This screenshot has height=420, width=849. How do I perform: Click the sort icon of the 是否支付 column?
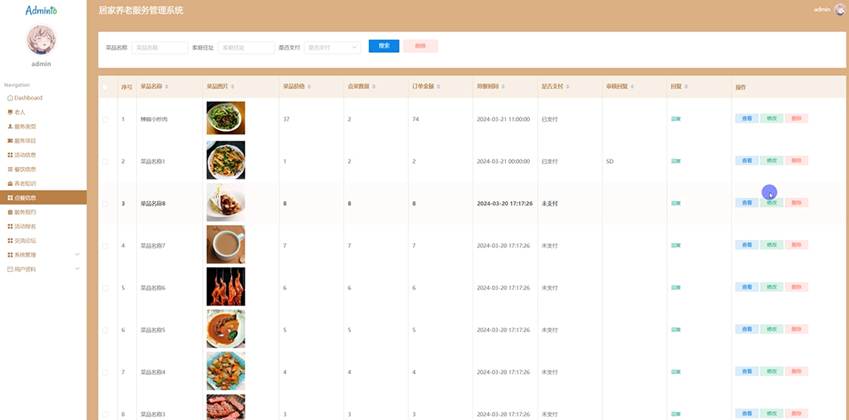pyautogui.click(x=567, y=87)
